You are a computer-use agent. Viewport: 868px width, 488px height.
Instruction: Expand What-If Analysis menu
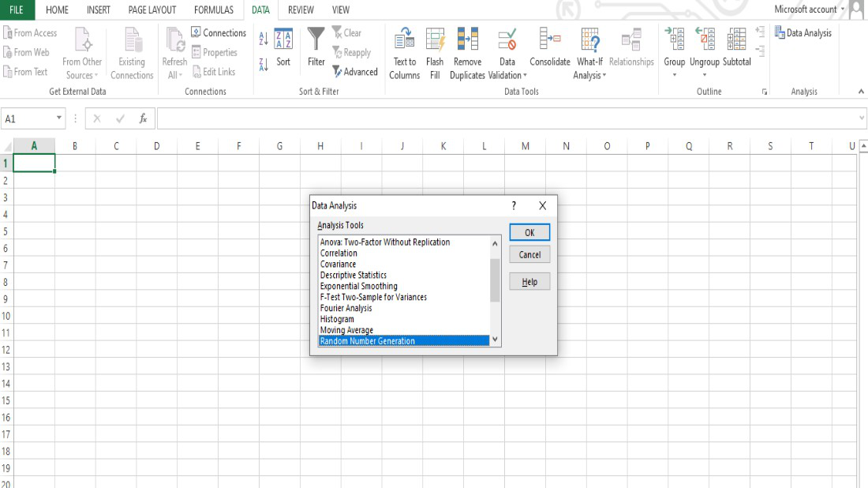tap(589, 53)
